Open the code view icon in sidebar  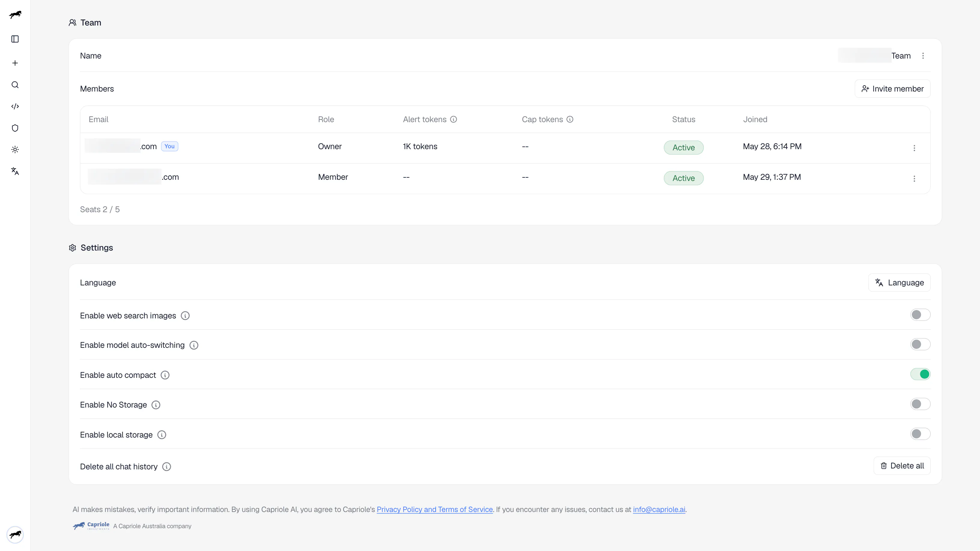15,107
